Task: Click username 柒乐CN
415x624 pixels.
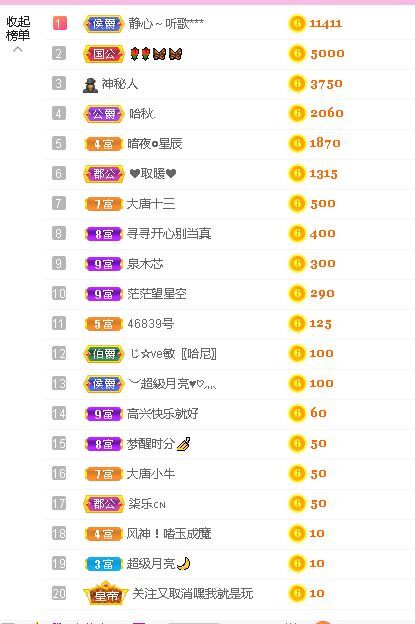Action: [x=147, y=504]
